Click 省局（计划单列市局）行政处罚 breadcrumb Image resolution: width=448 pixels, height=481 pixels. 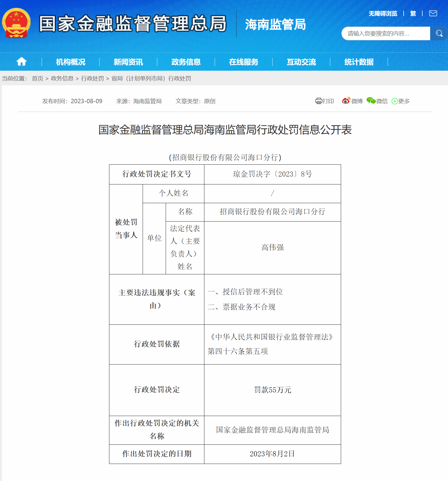pos(151,79)
